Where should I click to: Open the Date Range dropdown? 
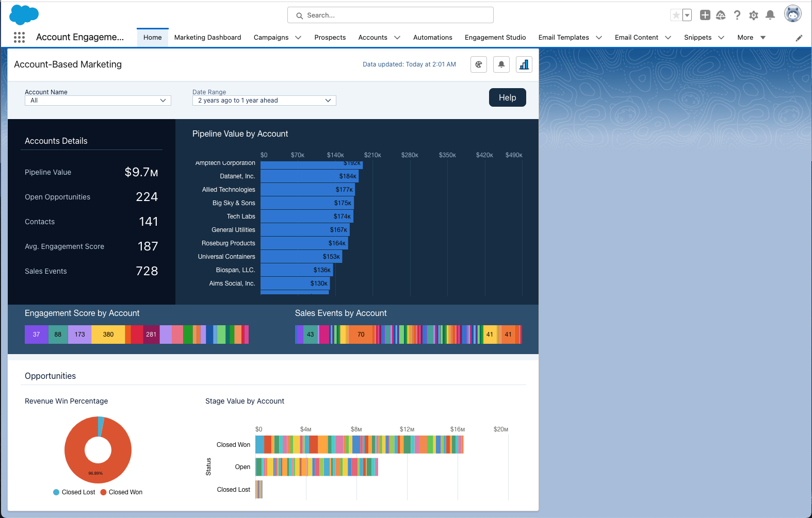[x=264, y=101]
